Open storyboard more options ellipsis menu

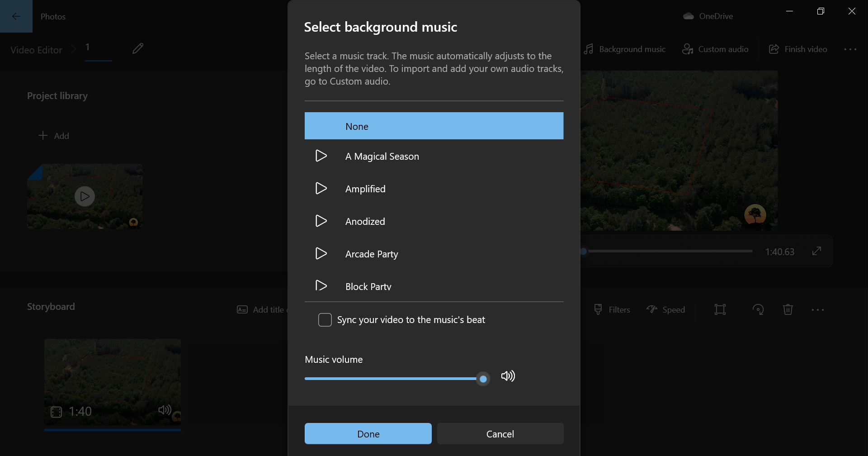coord(817,310)
